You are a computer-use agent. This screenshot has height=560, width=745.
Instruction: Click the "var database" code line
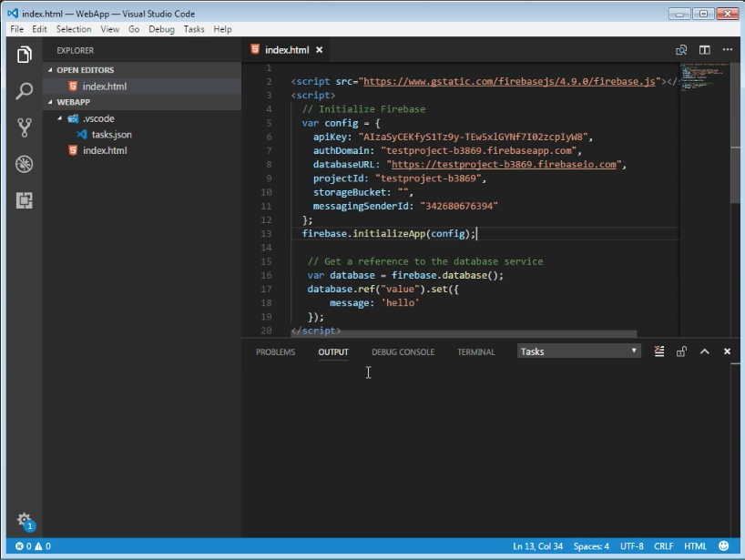[405, 276]
